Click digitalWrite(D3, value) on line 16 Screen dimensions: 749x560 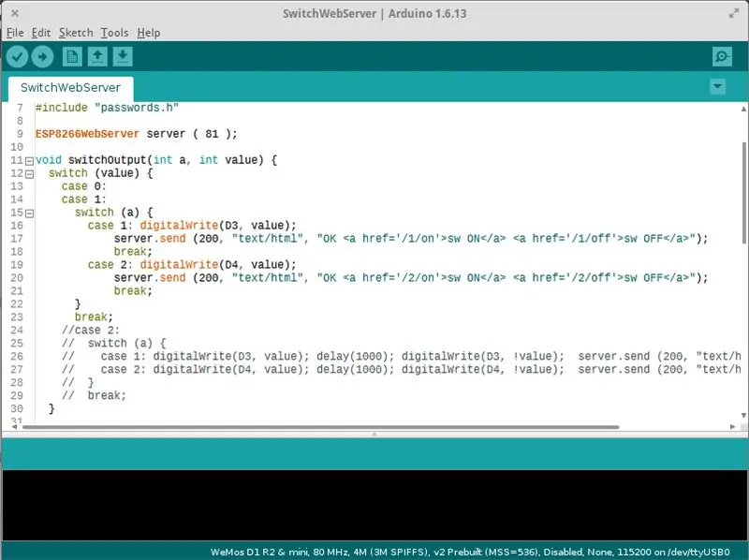(x=218, y=225)
